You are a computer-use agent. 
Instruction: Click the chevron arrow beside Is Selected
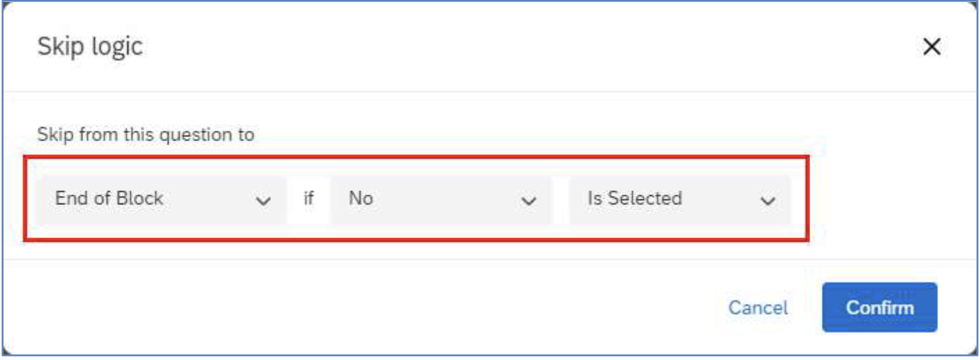point(767,201)
